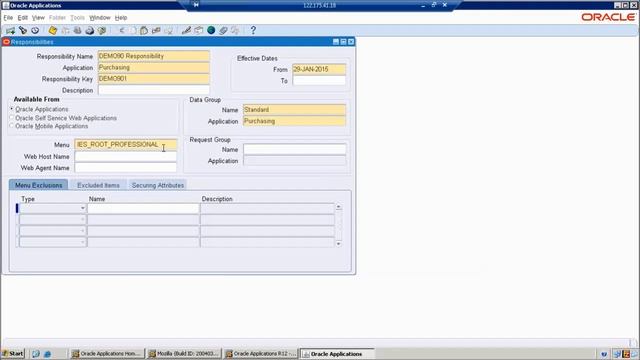The height and width of the screenshot is (360, 640).
Task: Click the Paste clipboard toolbar icon
Action: tap(144, 31)
